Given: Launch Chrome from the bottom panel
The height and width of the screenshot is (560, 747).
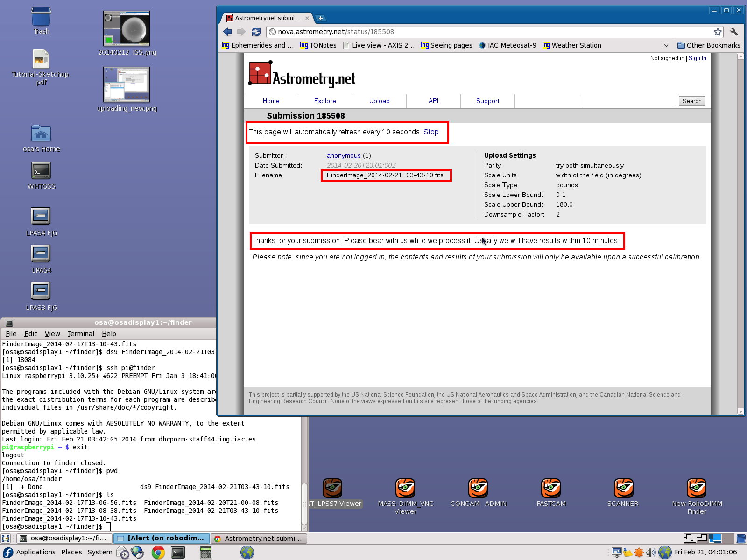Looking at the screenshot, I should 158,553.
